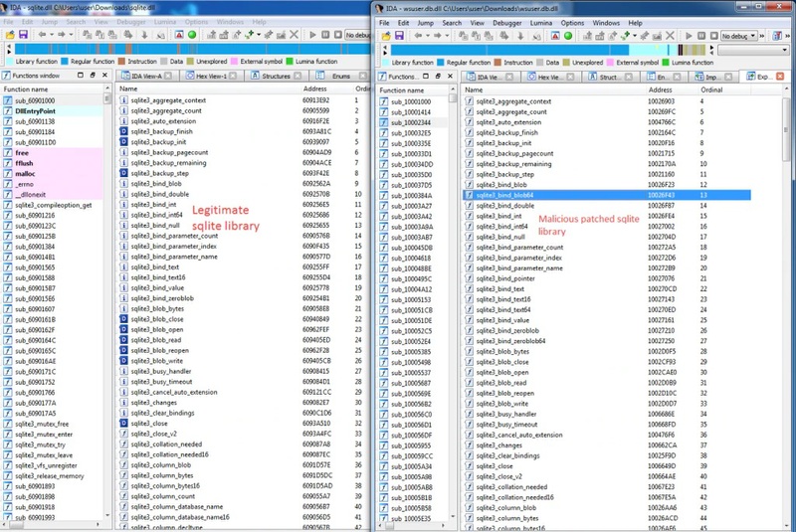796x532 pixels.
Task: Close Functions panel in wsuser.db.dll IDA
Action: (450, 77)
